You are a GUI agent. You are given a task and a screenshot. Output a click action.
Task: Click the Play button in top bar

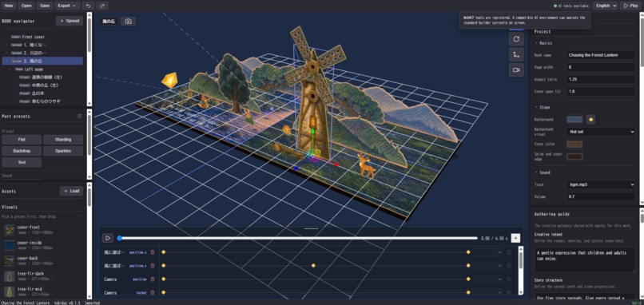point(631,6)
